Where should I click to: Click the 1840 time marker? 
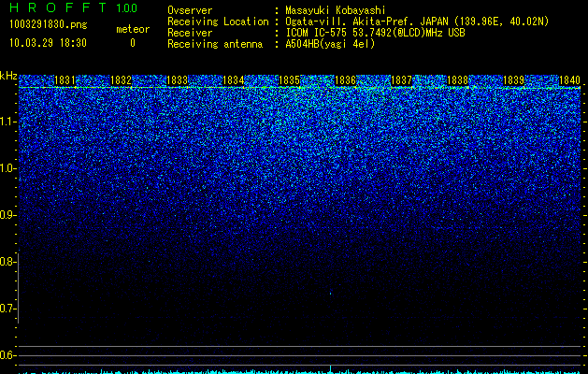pyautogui.click(x=570, y=80)
